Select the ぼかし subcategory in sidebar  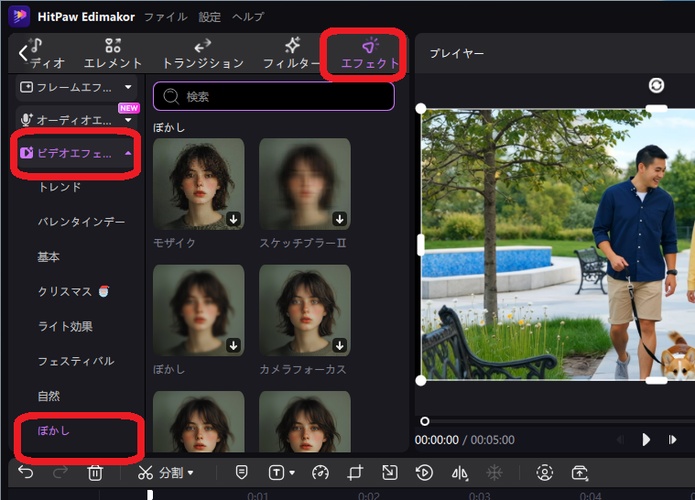click(x=54, y=430)
